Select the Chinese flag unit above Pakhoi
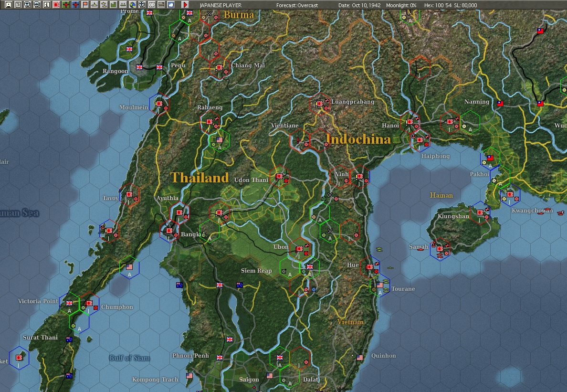 point(490,158)
